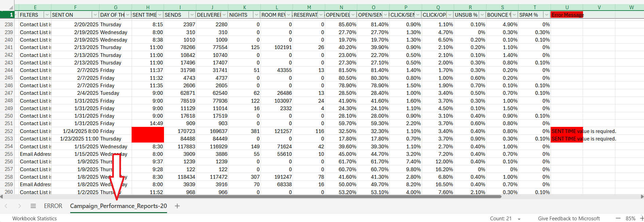Open the UNSUB % filter dropdown
Viewport: 644px width, 222px height.
click(482, 15)
